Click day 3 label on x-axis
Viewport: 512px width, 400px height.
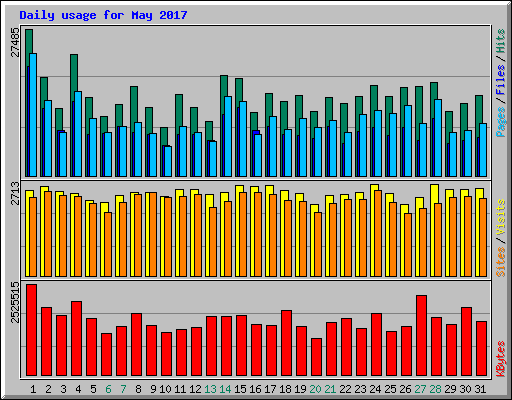click(63, 389)
